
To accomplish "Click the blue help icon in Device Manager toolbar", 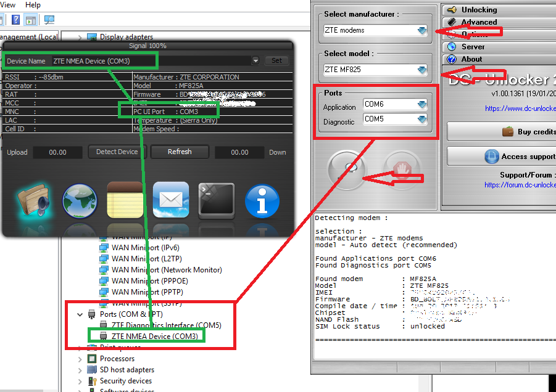I will tap(15, 20).
